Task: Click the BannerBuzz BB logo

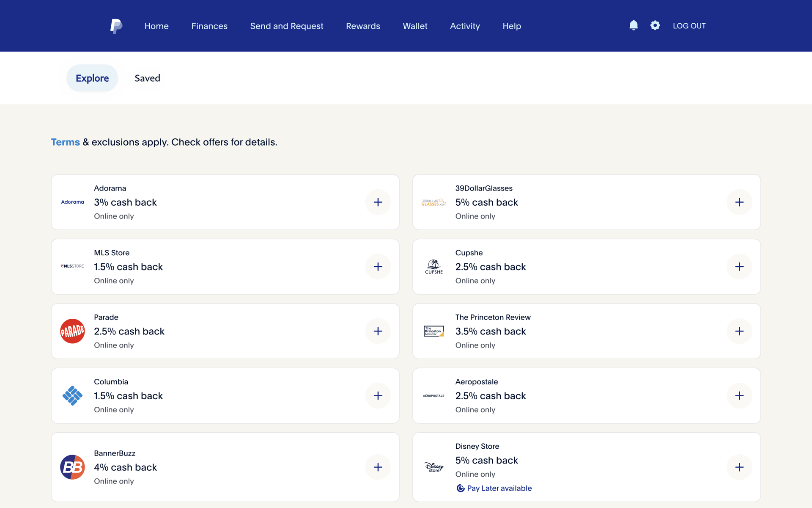Action: click(72, 467)
